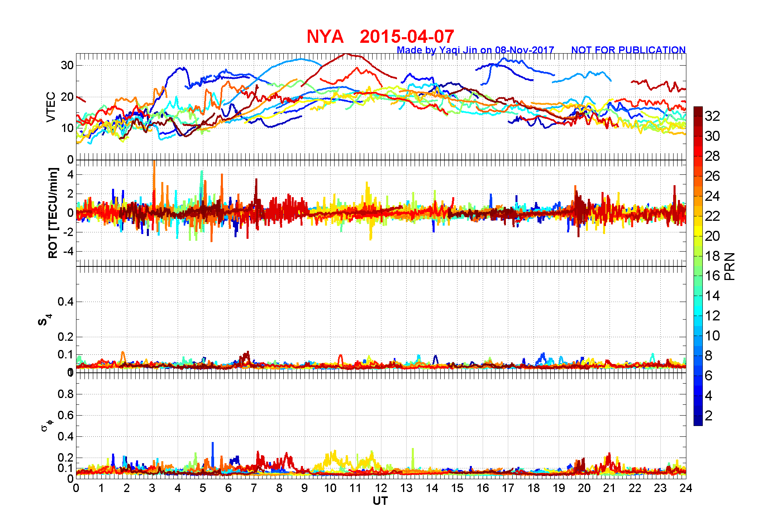
Task: Click the '13' hour tick on the UT axis
Action: click(x=406, y=488)
